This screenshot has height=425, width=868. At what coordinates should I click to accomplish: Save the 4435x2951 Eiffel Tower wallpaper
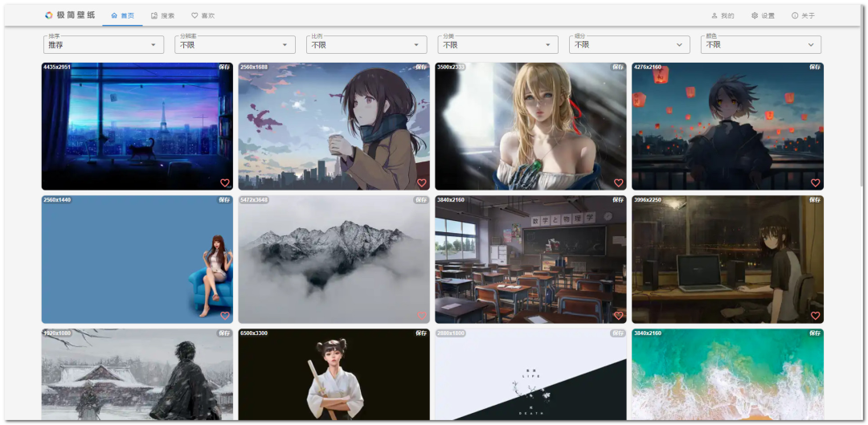[x=224, y=67]
